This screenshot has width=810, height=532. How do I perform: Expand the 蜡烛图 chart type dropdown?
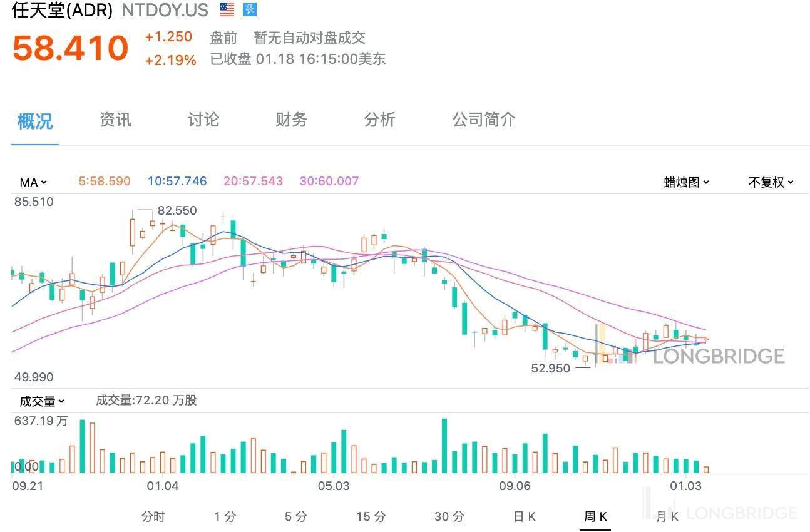pos(686,182)
